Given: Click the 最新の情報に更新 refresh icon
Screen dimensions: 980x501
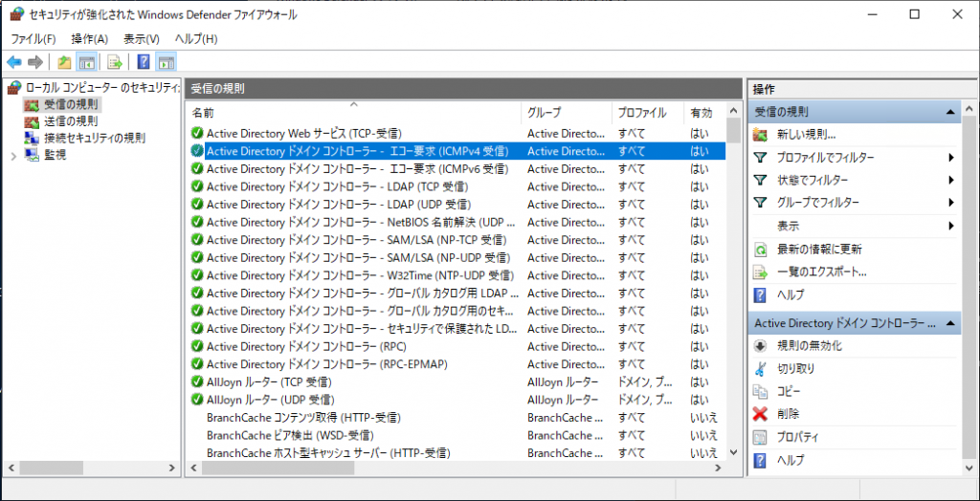Looking at the screenshot, I should tap(760, 250).
